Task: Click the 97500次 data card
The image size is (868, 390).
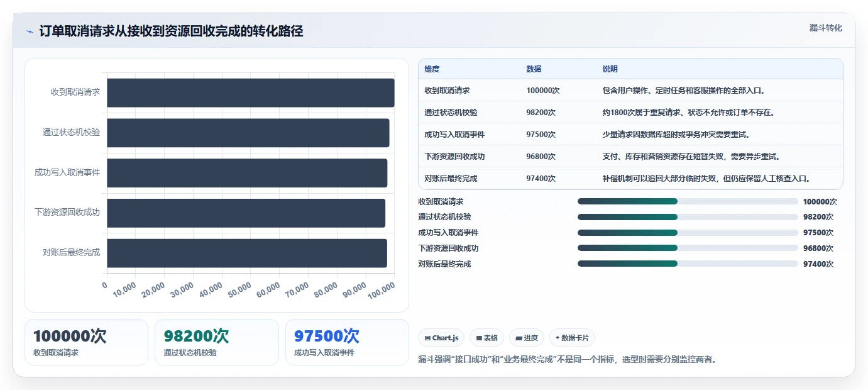Action: coord(347,342)
